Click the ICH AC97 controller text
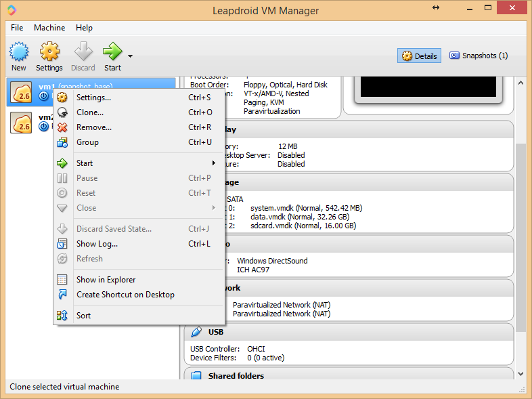 (253, 270)
